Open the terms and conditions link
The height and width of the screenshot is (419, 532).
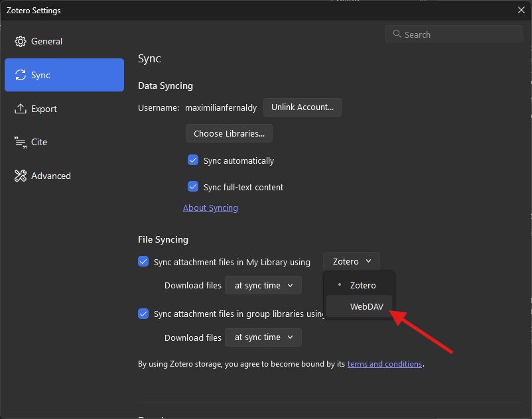[384, 363]
